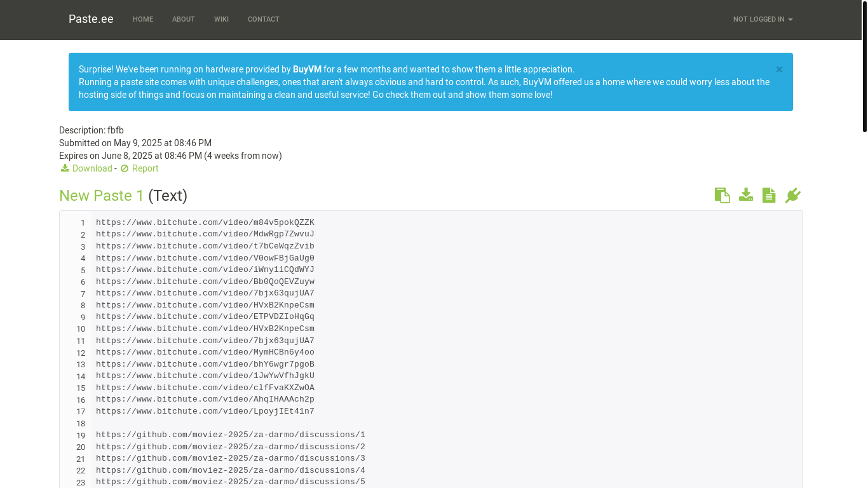The height and width of the screenshot is (488, 868).
Task: Click the github URL ending discussions/5
Action: pos(231,482)
